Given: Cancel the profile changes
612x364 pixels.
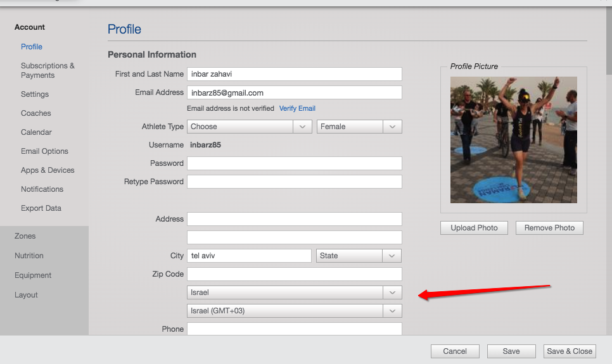Looking at the screenshot, I should click(455, 351).
